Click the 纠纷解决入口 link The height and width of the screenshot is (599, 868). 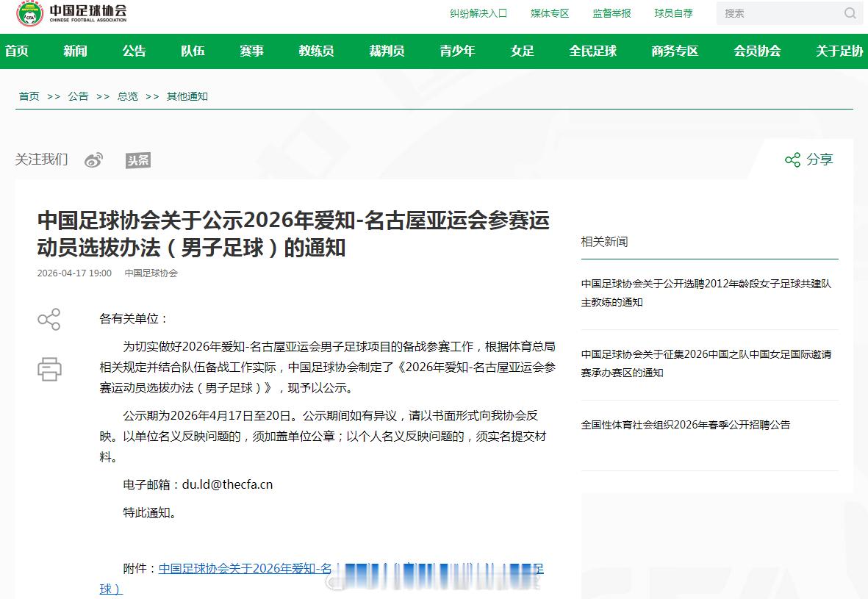(477, 12)
